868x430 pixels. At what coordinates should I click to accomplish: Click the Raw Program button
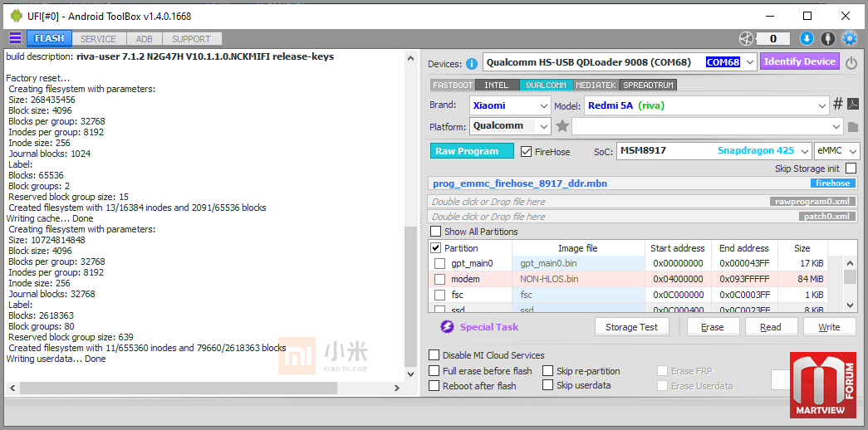tap(472, 151)
